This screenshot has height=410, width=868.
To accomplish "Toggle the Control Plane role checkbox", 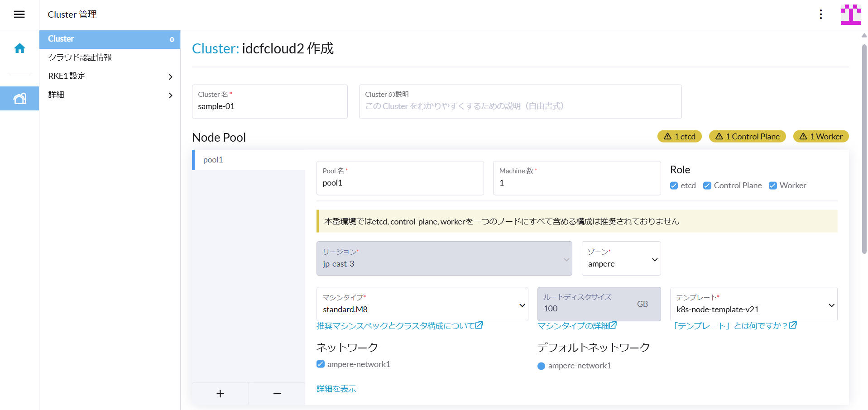I will coord(707,186).
